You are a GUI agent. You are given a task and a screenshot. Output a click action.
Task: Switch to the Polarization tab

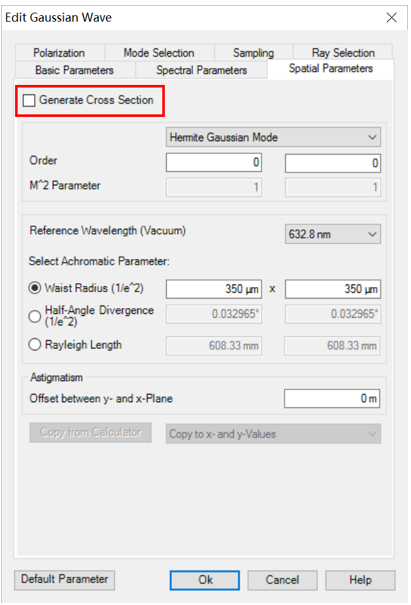coord(59,53)
